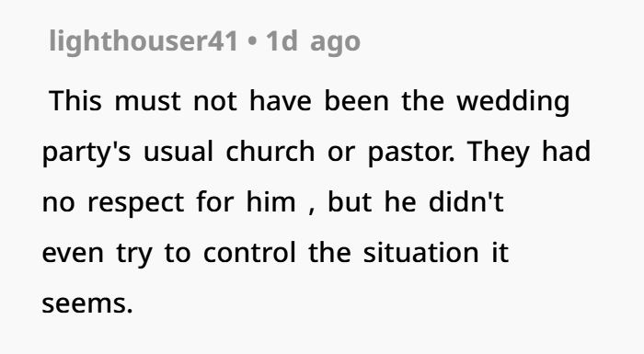Click the word 'situation' in the comment
The image size is (644, 354).
point(421,252)
